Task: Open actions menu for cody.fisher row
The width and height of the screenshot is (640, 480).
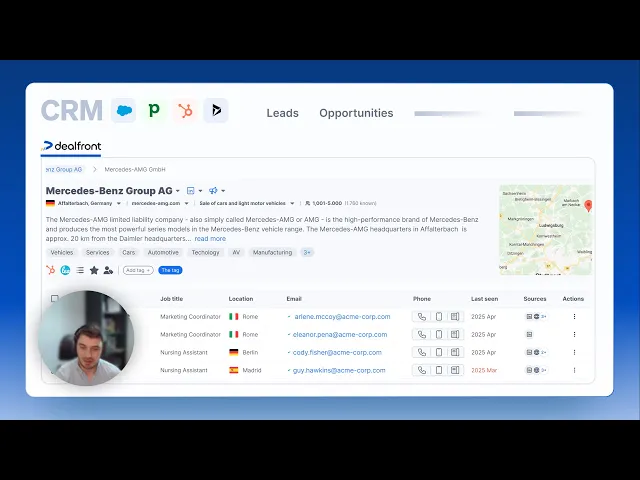Action: 574,352
